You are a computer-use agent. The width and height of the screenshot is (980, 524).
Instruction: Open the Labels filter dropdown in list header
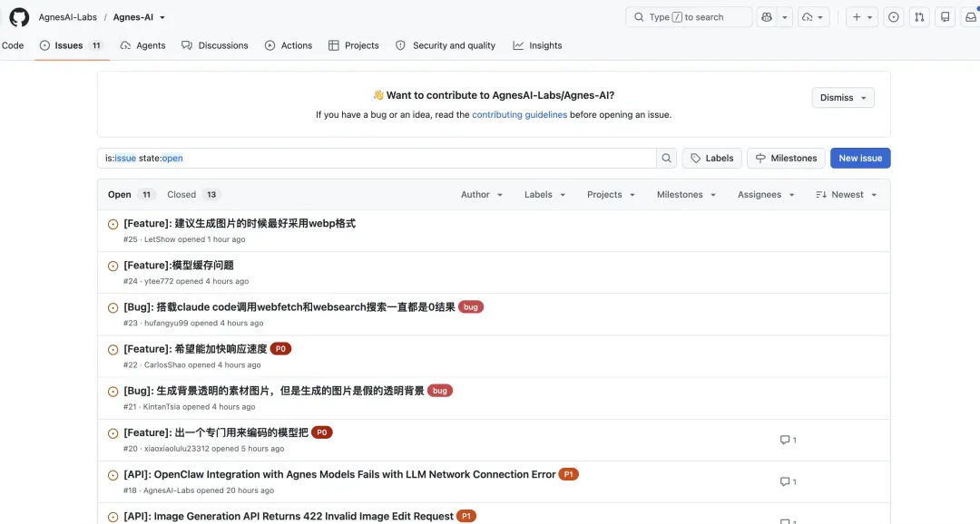coord(544,194)
